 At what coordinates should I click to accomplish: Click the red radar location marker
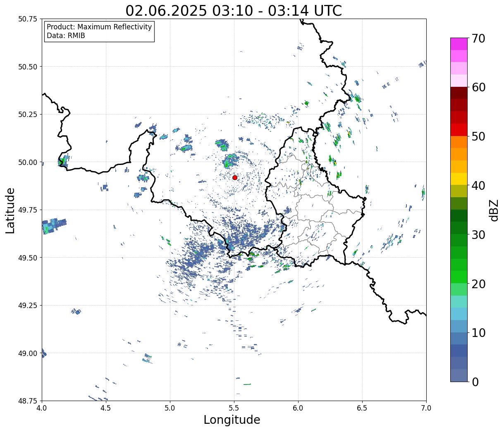(235, 177)
